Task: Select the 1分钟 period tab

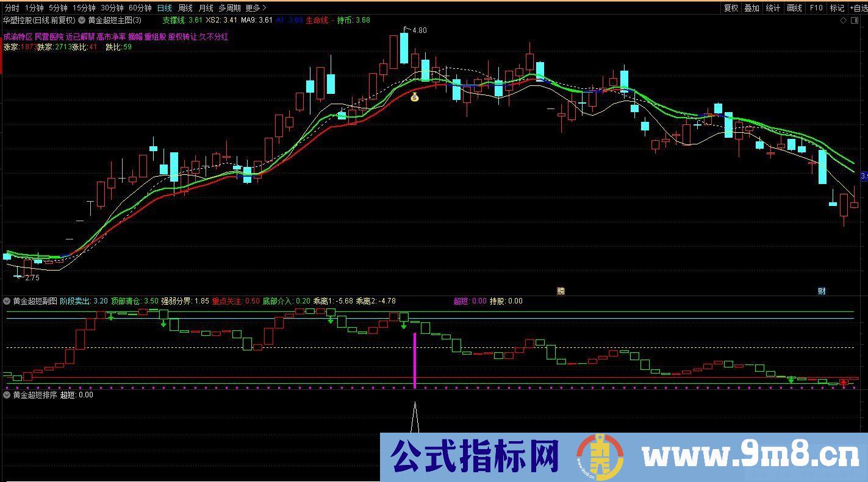Action: click(x=34, y=8)
